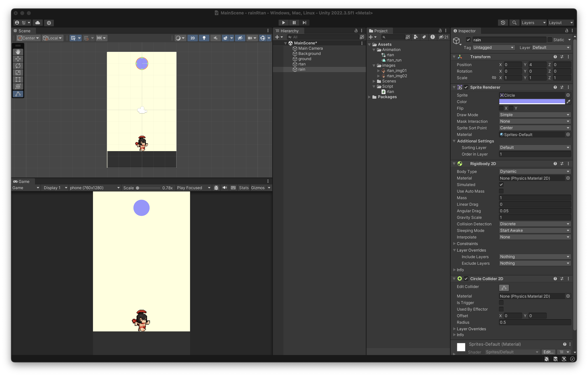Toggle scene visibility hidden objects icon
The image size is (588, 376).
240,38
